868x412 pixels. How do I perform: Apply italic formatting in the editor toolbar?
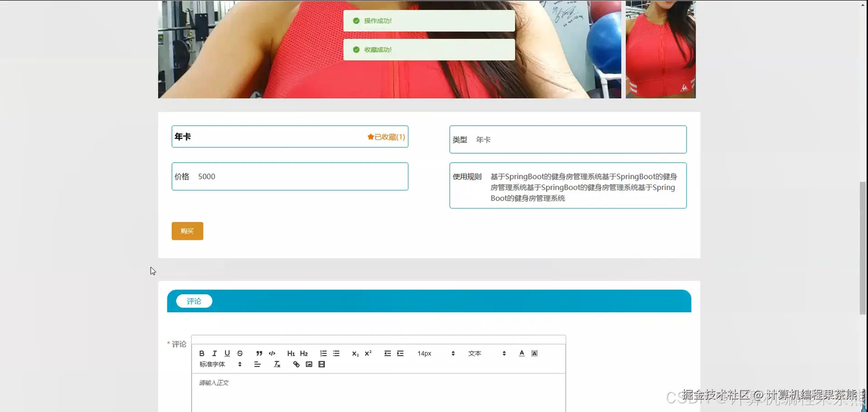214,353
